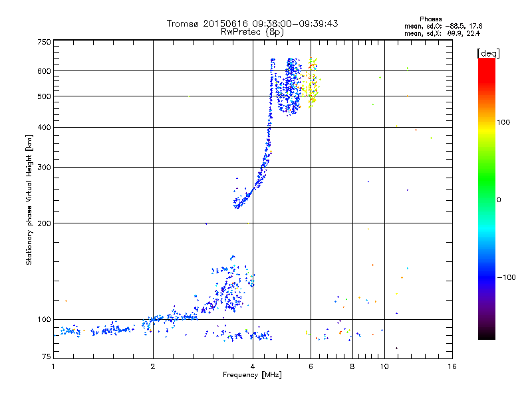The image size is (532, 399).
Task: Click the x-axis tick label '4'
Action: point(253,366)
